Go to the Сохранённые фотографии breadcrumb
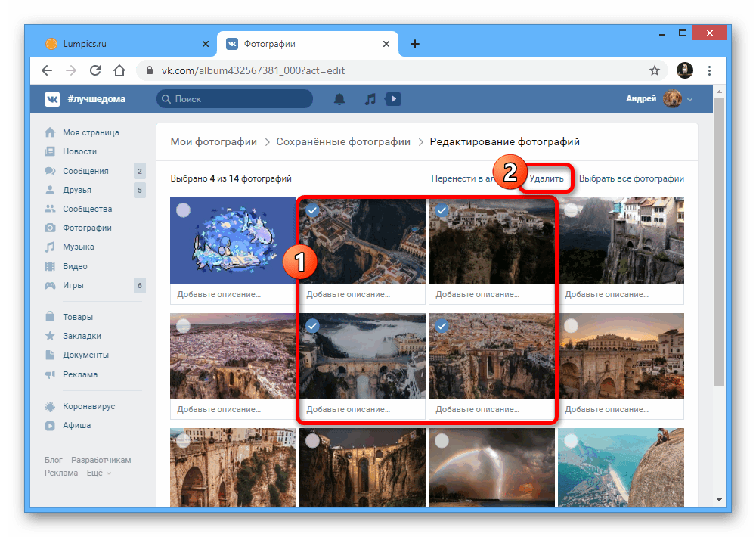 (x=343, y=142)
